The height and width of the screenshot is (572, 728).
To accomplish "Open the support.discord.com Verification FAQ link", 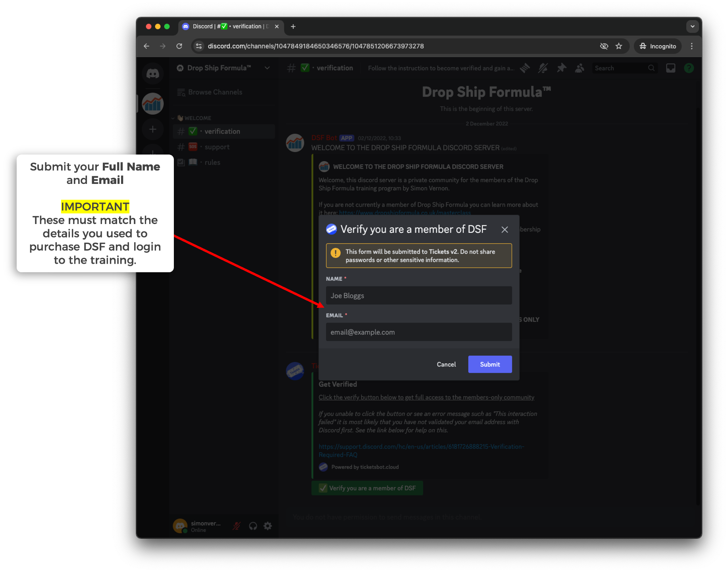I will coord(421,451).
